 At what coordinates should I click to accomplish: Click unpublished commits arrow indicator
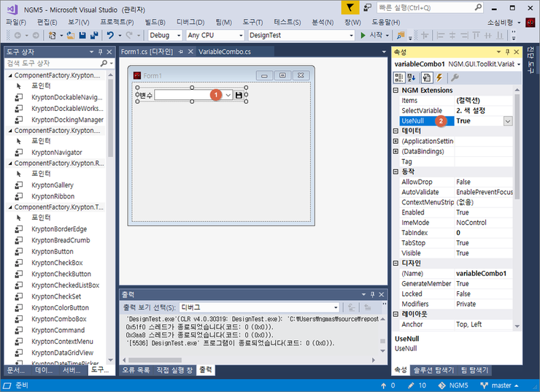(x=387, y=385)
